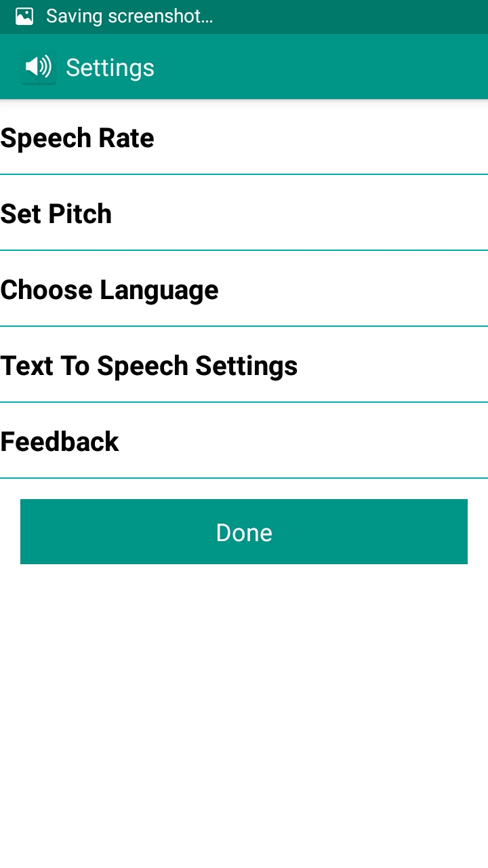Send feedback using the Feedback row
The height and width of the screenshot is (868, 488).
(244, 442)
